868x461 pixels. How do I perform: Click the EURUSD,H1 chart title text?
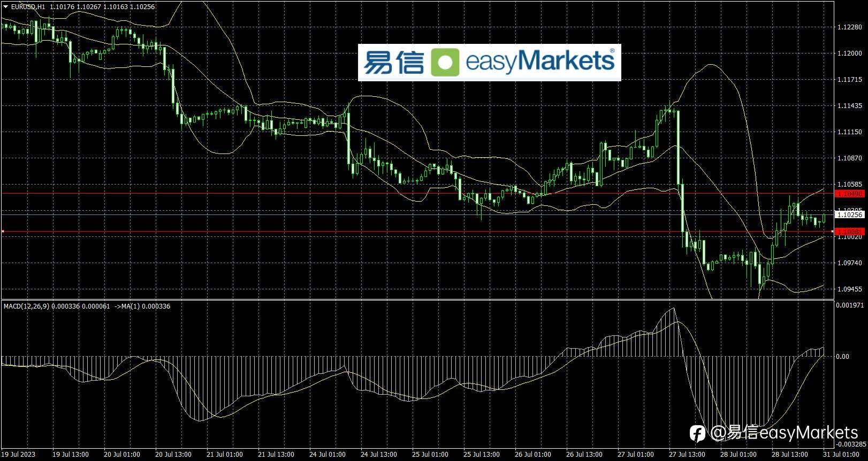[x=28, y=7]
